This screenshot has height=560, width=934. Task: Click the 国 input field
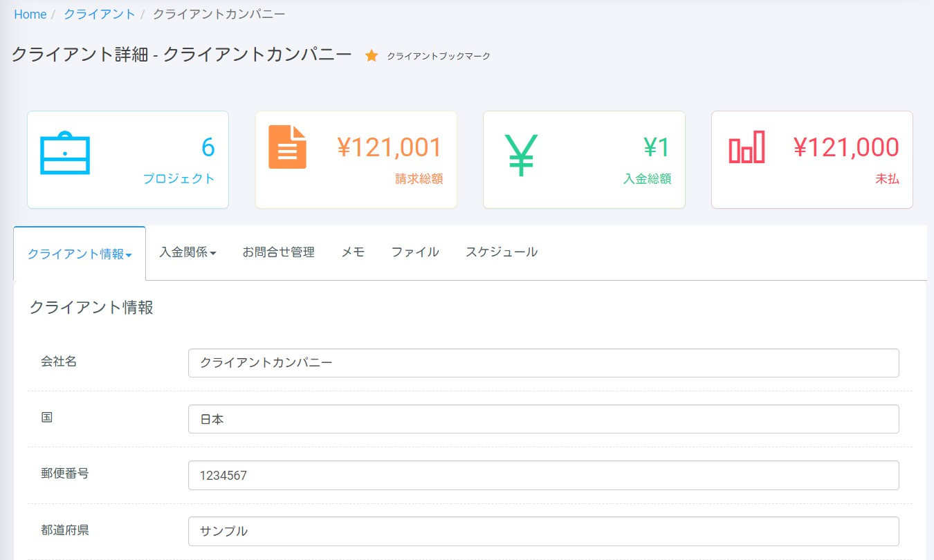(544, 419)
